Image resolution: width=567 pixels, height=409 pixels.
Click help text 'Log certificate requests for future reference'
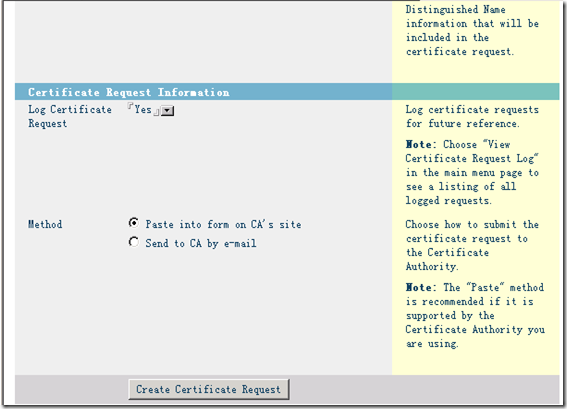click(x=472, y=116)
